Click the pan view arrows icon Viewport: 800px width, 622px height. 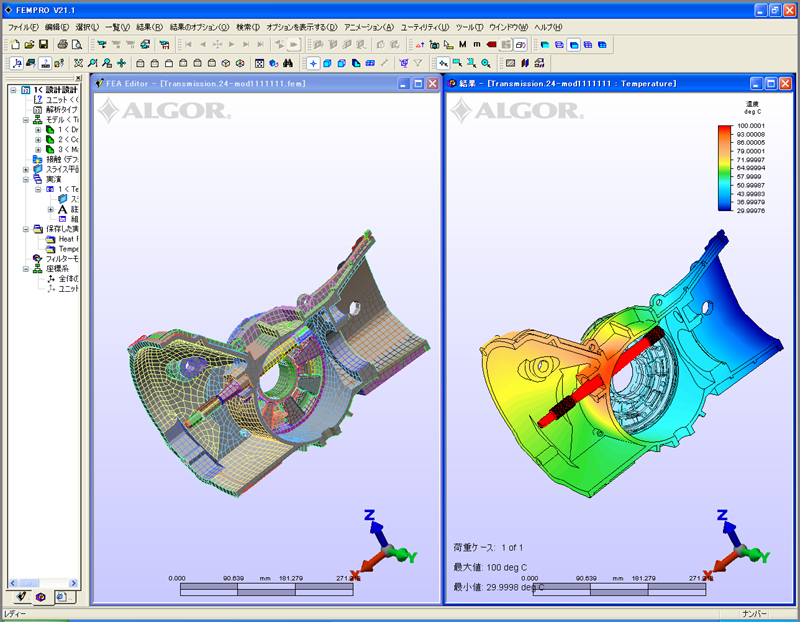click(x=120, y=63)
